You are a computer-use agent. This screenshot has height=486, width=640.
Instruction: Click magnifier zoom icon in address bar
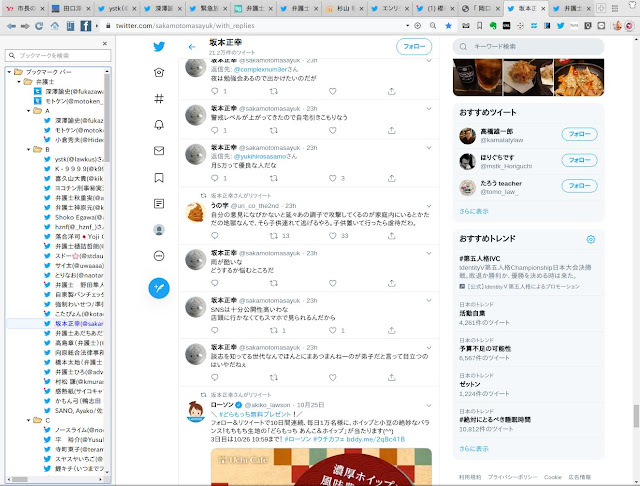click(433, 26)
